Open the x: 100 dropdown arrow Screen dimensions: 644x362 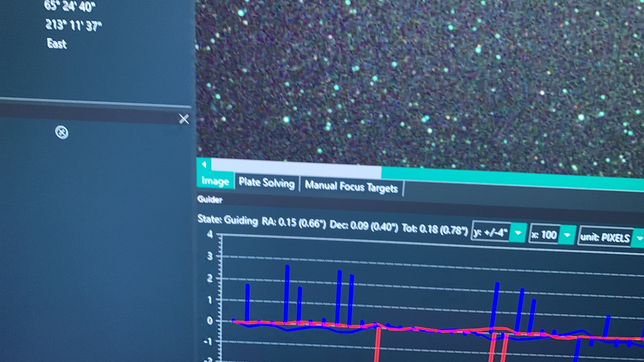(x=567, y=235)
